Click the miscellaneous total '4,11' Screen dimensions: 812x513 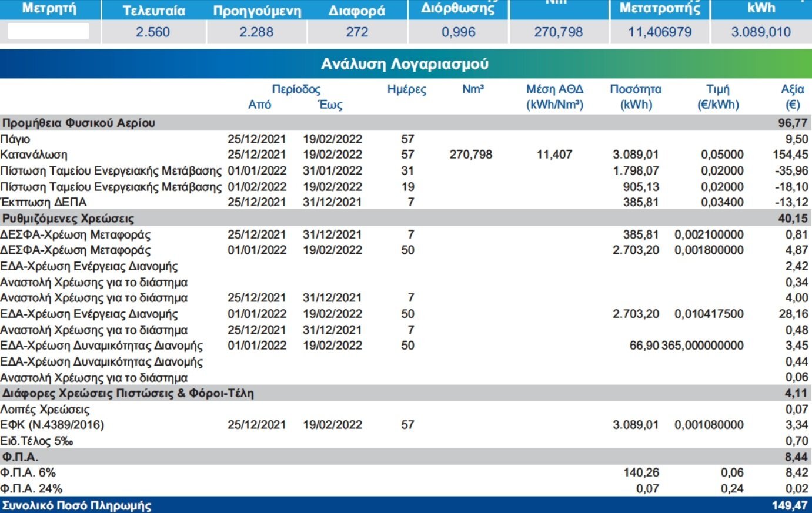[796, 393]
